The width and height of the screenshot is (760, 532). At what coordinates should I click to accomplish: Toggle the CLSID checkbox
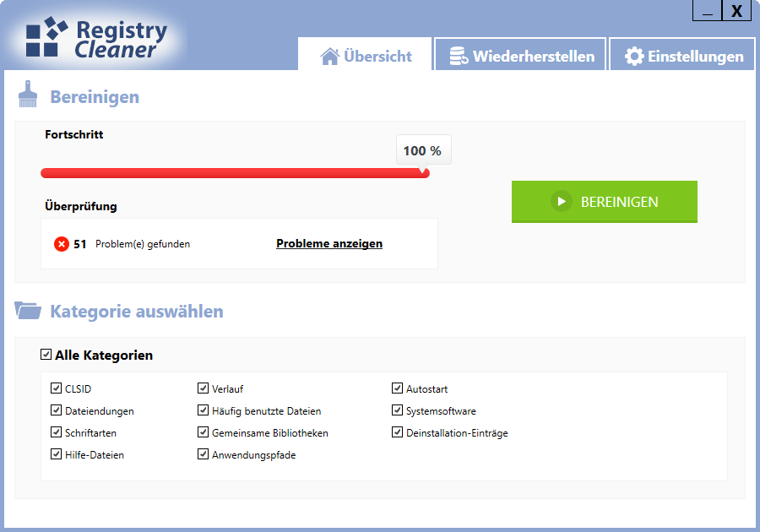[x=57, y=388]
